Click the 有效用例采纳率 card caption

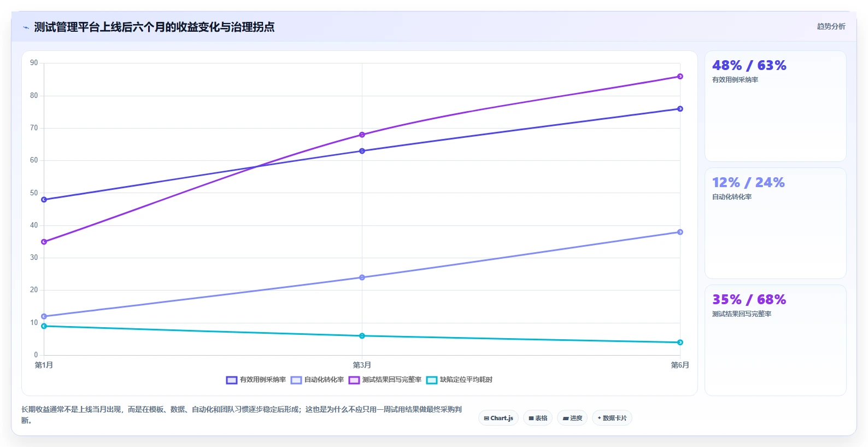(x=735, y=80)
